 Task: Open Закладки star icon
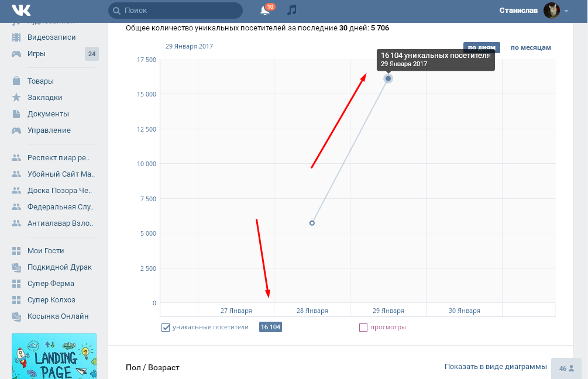click(16, 98)
